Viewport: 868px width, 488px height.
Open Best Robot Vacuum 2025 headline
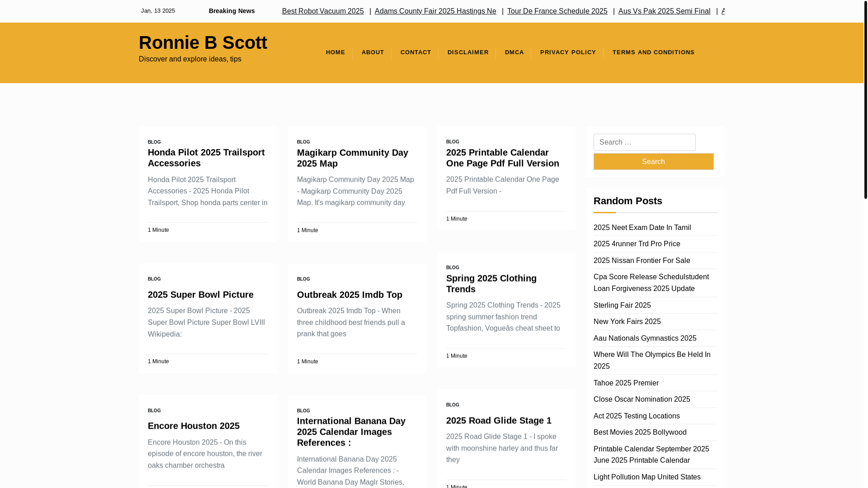(323, 11)
